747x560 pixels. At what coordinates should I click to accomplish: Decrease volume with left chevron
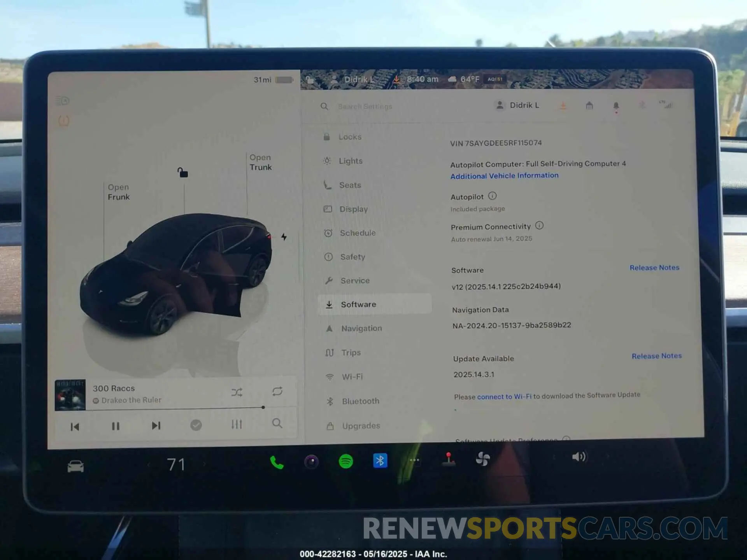pyautogui.click(x=554, y=457)
